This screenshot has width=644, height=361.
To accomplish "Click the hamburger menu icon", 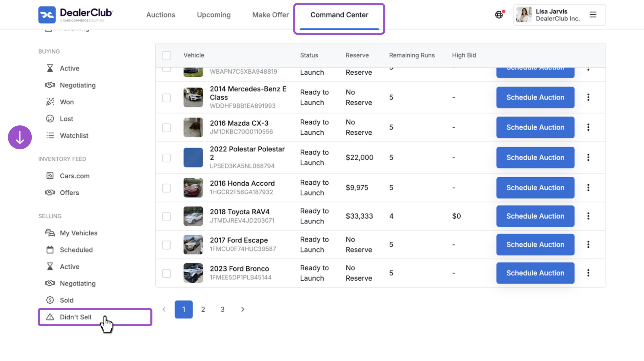I will [593, 15].
